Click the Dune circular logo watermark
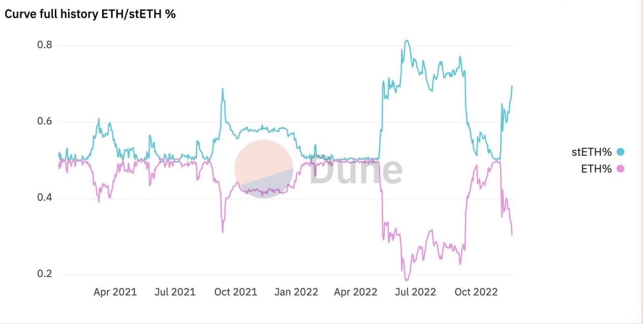 pyautogui.click(x=264, y=169)
